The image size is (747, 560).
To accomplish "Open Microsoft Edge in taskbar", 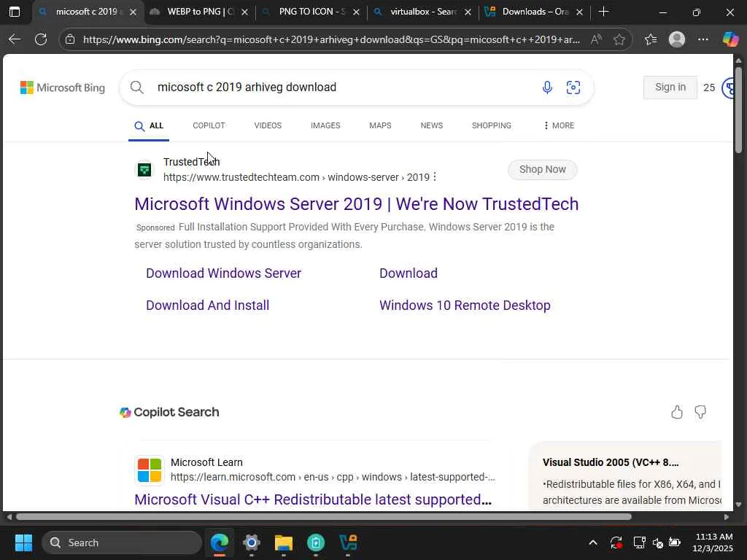I will click(x=220, y=542).
